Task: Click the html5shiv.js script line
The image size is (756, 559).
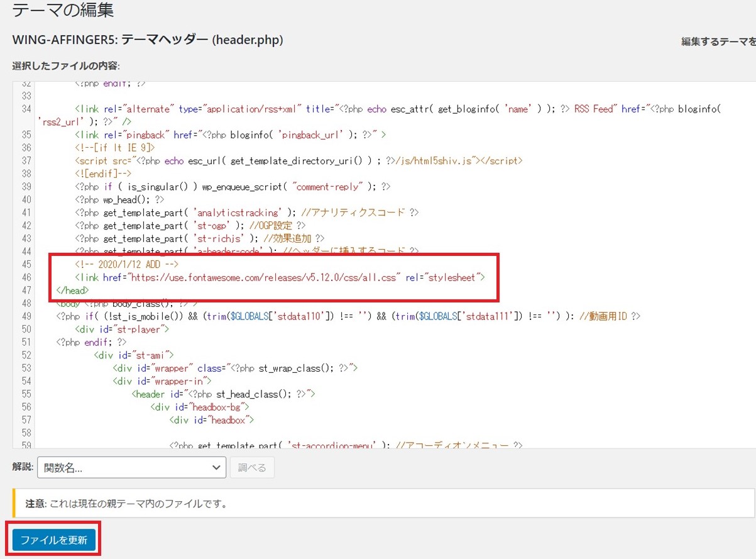Action: coord(299,160)
